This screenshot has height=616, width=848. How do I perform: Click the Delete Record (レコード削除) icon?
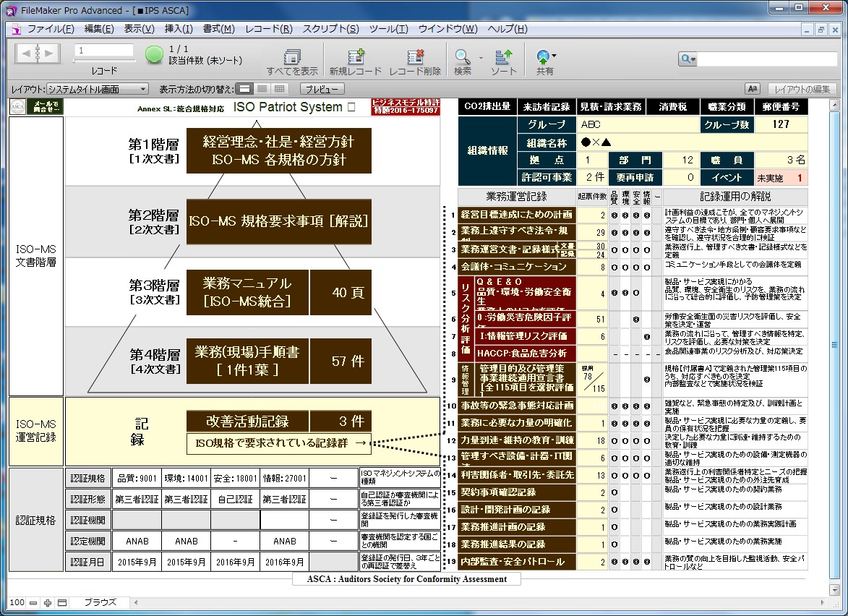click(416, 57)
